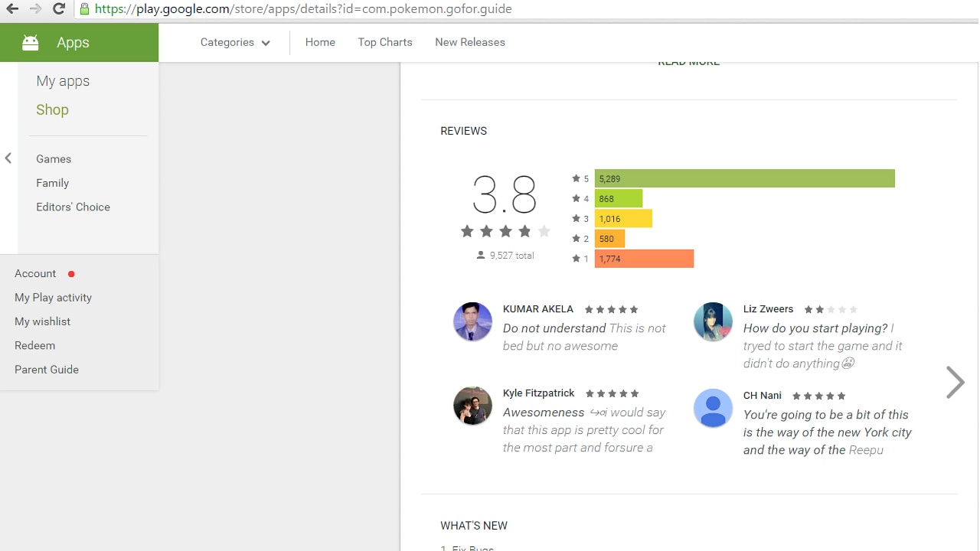Click Kyle Fitzpatrick reviewer name

539,393
